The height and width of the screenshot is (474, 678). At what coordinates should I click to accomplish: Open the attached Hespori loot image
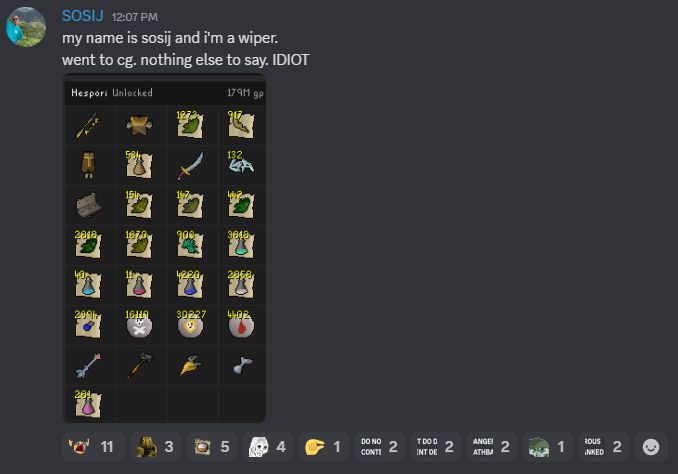pyautogui.click(x=164, y=248)
